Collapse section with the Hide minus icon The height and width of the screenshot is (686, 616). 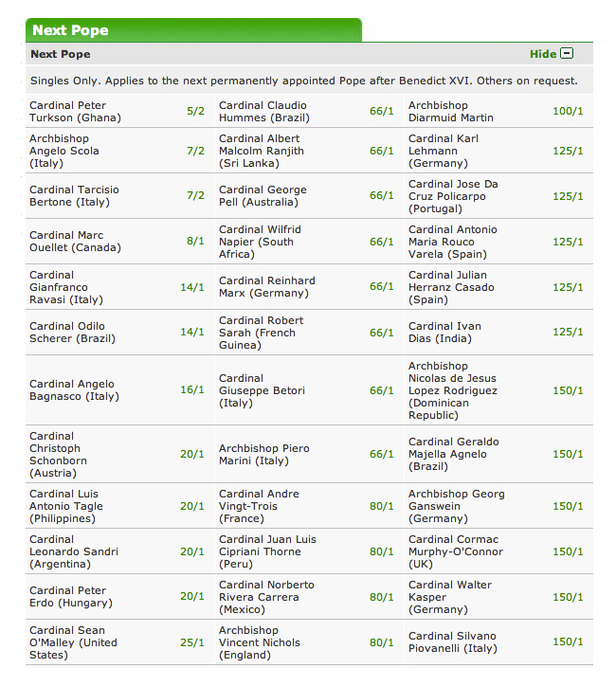click(x=567, y=53)
